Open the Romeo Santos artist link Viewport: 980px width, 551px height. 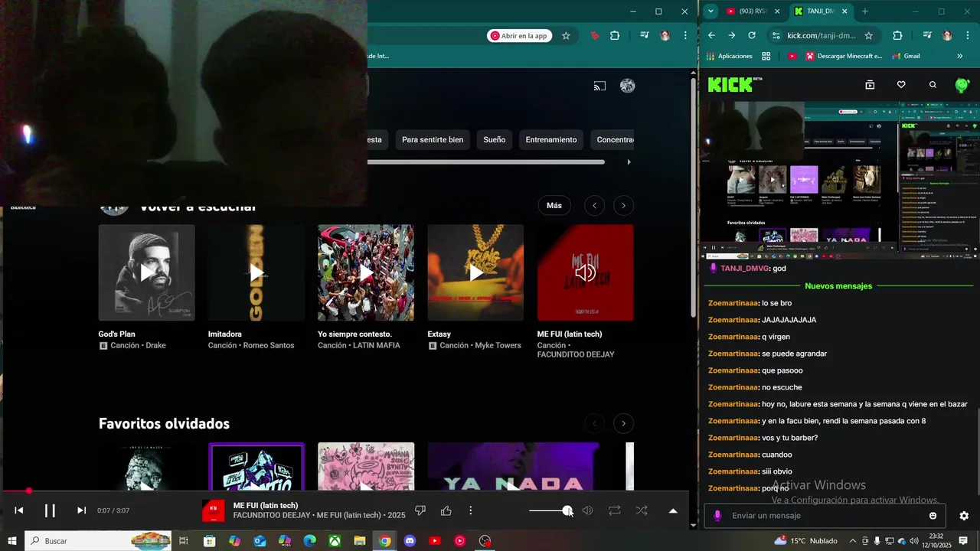click(x=269, y=345)
